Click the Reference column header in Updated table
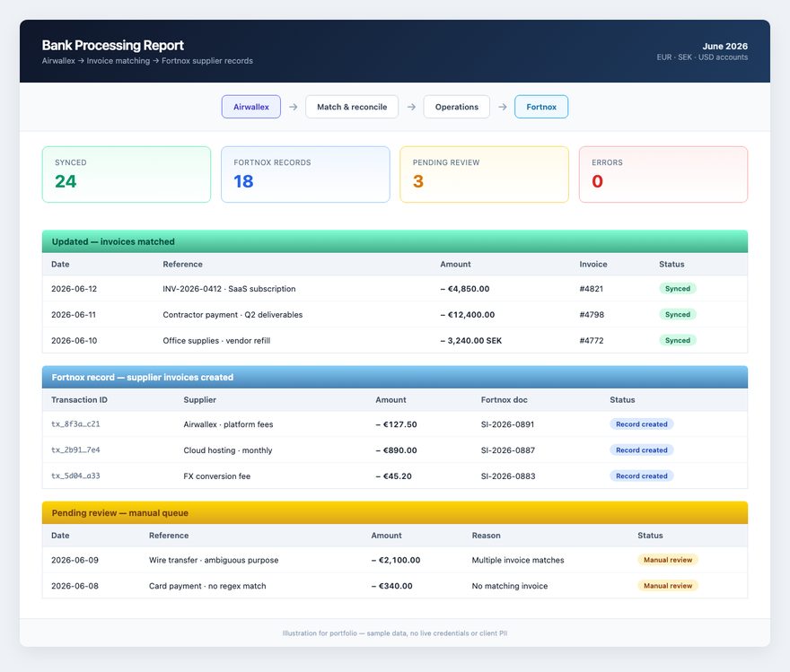The width and height of the screenshot is (790, 672). [x=182, y=265]
